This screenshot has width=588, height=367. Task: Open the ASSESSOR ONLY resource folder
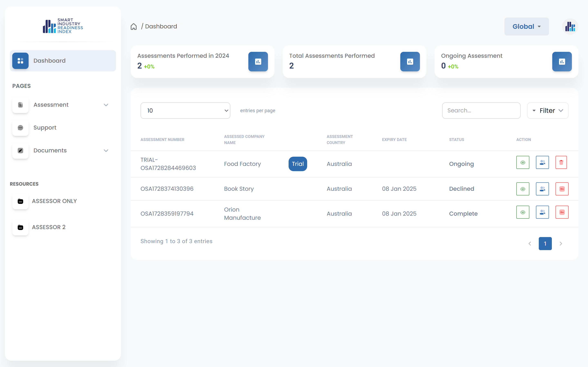pos(54,201)
